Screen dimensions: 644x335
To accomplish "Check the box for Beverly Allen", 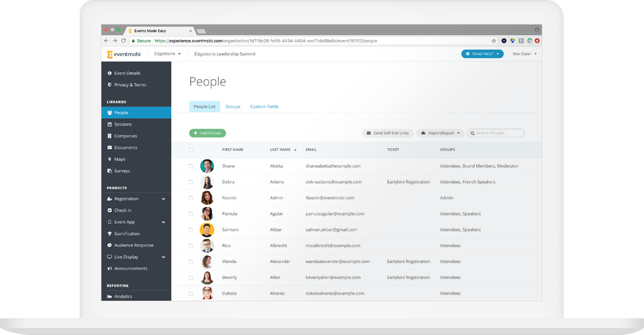I will click(191, 278).
